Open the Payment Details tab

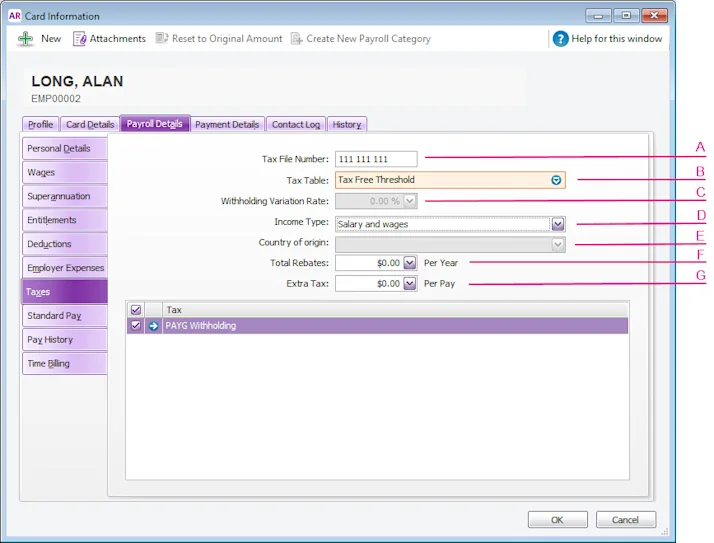click(227, 124)
